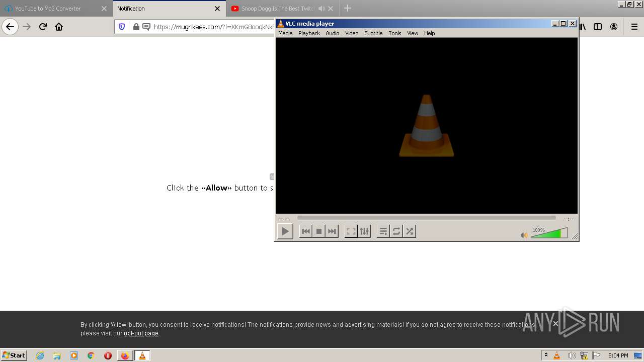Click the VLC remaining time label
This screenshot has height=362, width=644.
click(x=569, y=219)
